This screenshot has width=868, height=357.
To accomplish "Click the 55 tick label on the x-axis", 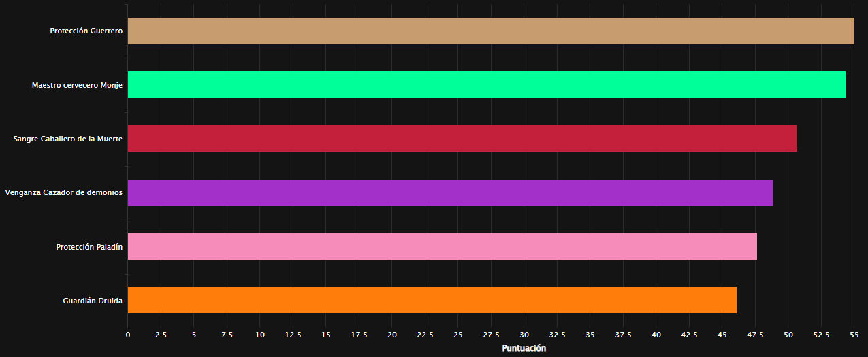I will click(854, 335).
